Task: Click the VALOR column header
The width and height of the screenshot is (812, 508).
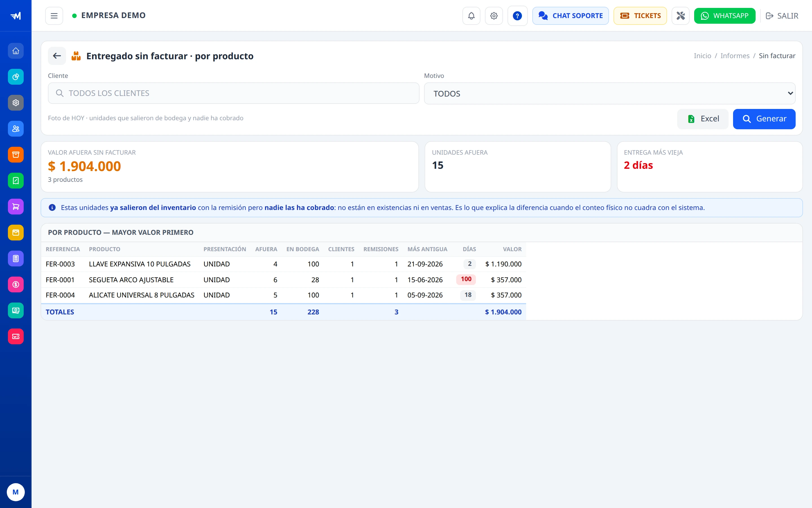Action: (x=512, y=249)
